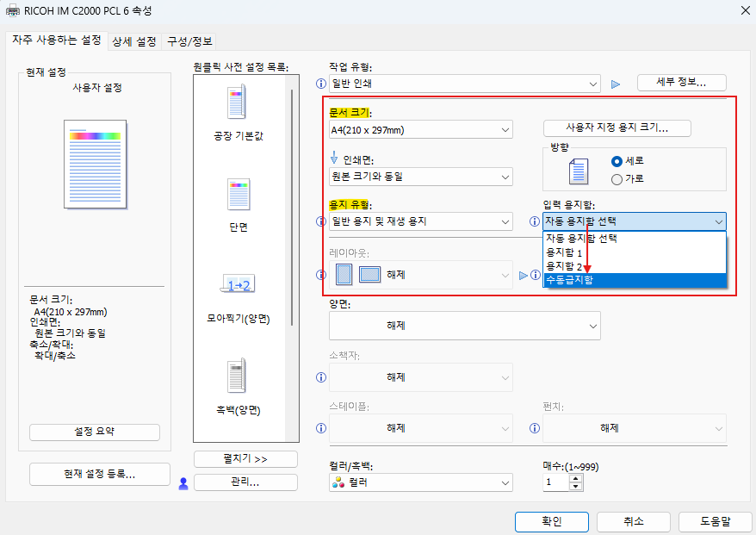Collapse the 입력 용지함 dropdown
The image size is (756, 535).
click(x=635, y=221)
